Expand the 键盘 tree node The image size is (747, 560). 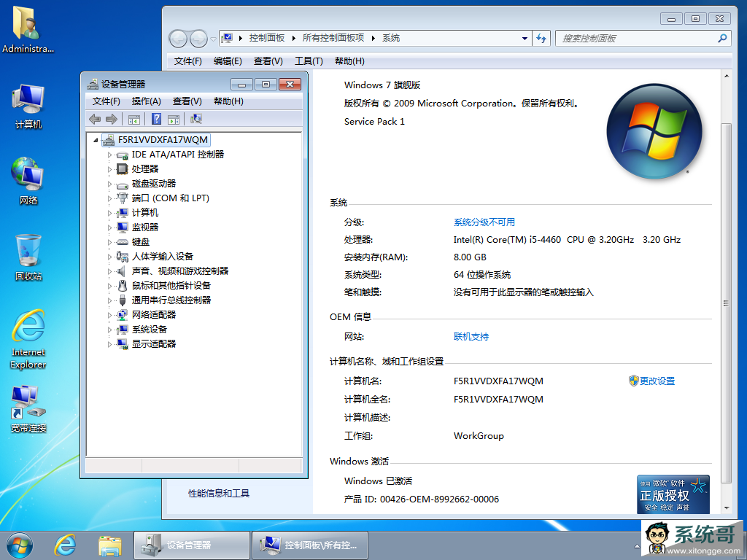pos(109,242)
